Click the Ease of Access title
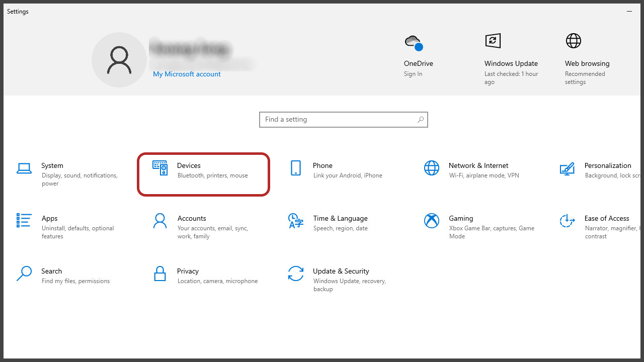644x362 pixels. pos(607,218)
